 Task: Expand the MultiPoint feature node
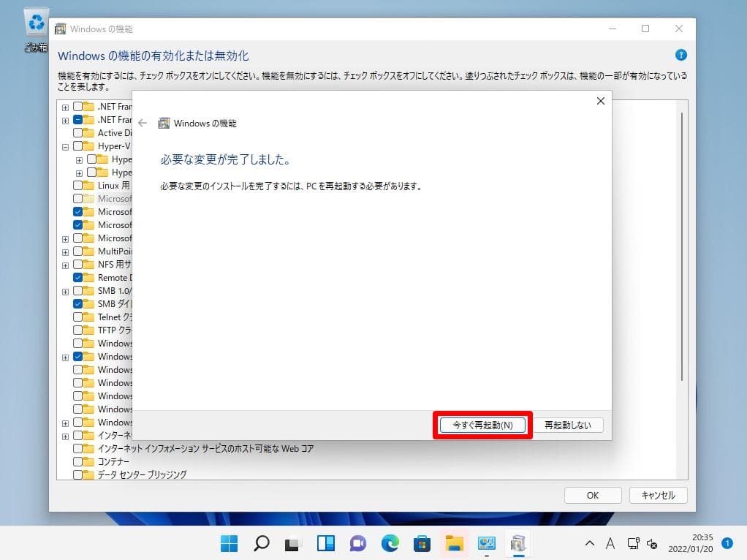pos(65,252)
